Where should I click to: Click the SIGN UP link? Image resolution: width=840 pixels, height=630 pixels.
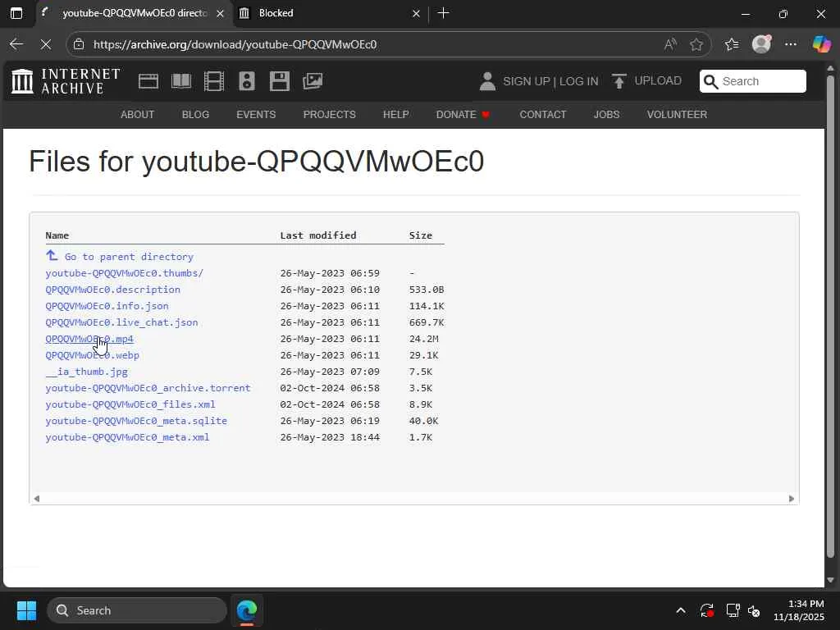[x=526, y=81]
